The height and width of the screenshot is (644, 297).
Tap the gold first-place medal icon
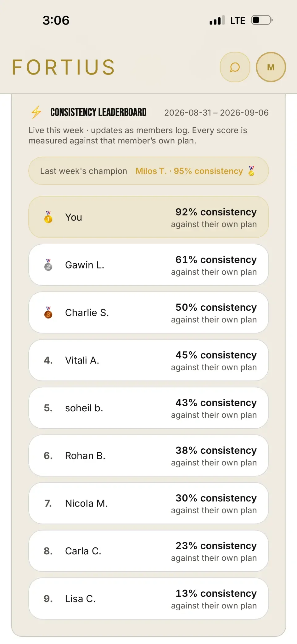48,217
